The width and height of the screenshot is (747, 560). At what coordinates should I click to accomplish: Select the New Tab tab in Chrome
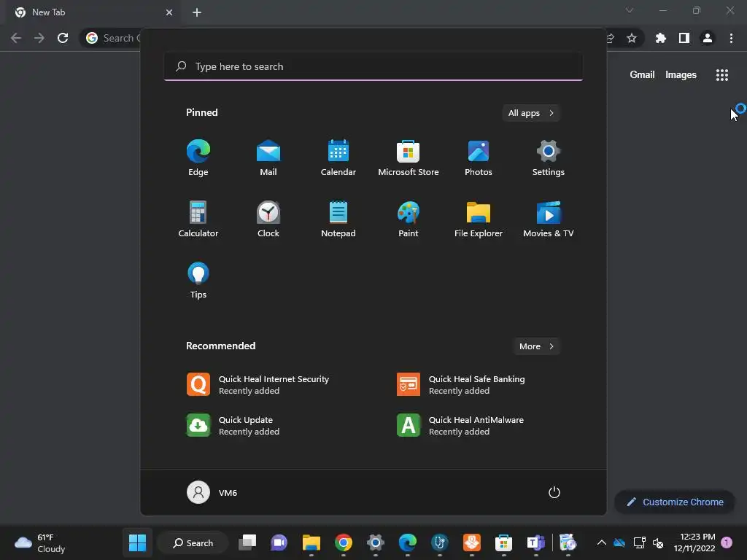93,12
